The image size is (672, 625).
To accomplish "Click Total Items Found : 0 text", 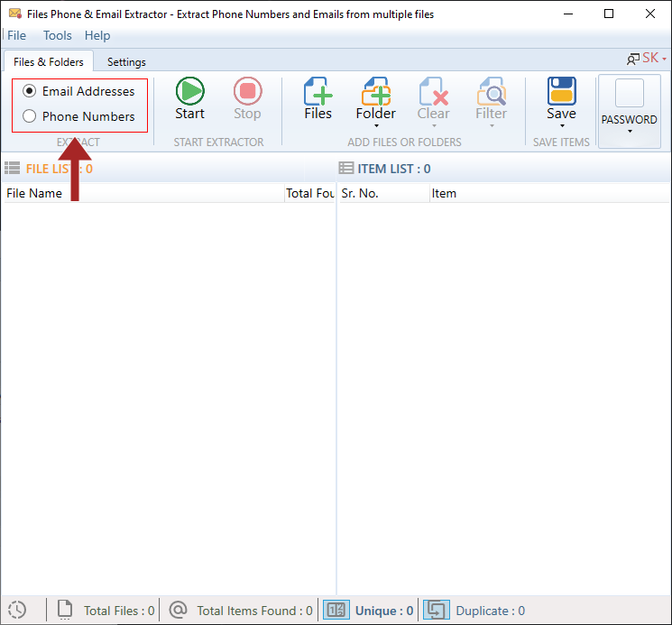I will coord(254,611).
